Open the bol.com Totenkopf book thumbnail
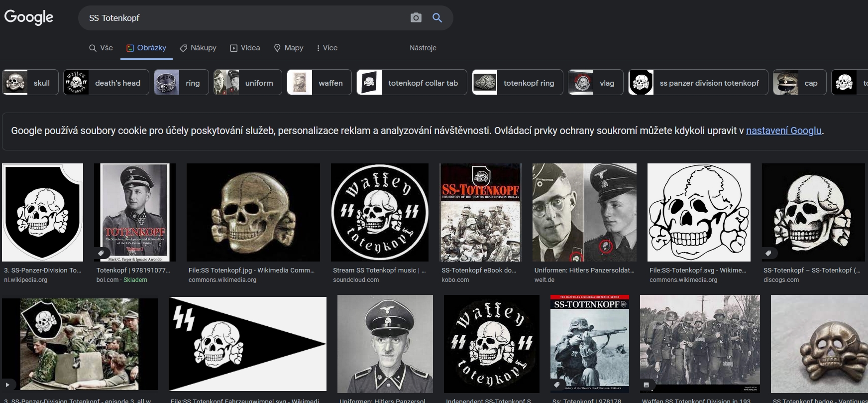The width and height of the screenshot is (868, 403). coord(135,212)
